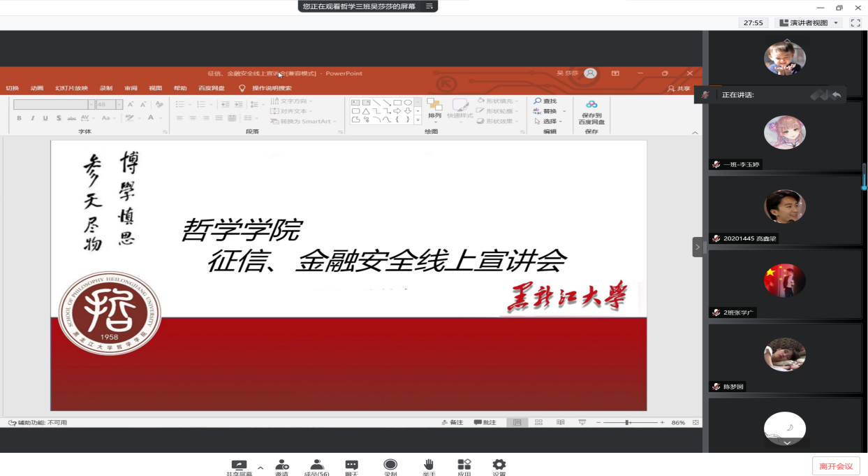Toggle meeting recording (录制)
Screen dimensions: 868x476
390,466
